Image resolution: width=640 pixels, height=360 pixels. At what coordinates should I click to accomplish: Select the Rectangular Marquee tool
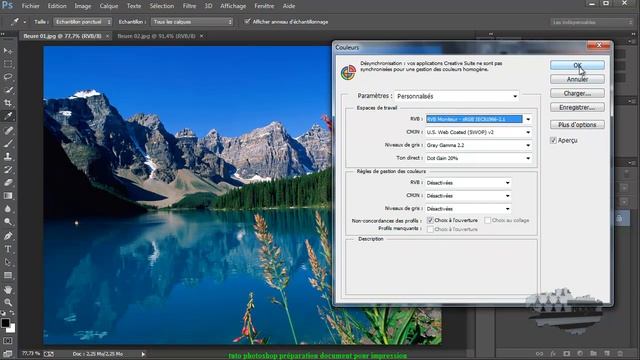pos(8,64)
